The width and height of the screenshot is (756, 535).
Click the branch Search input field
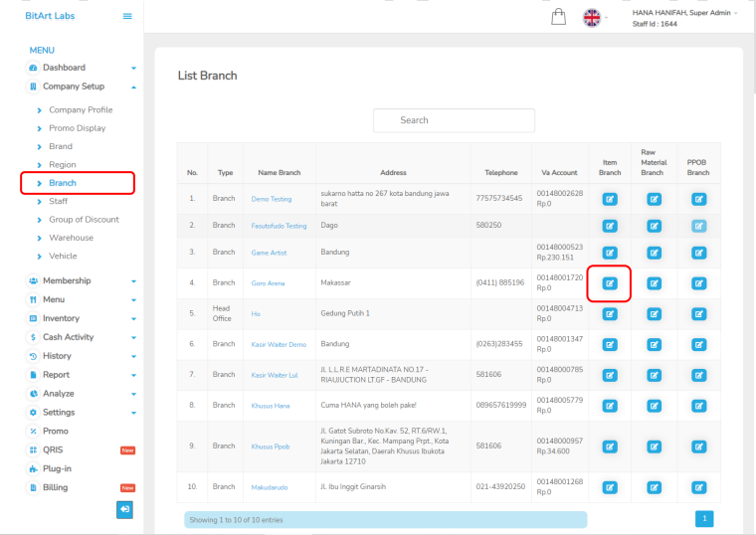(x=454, y=120)
